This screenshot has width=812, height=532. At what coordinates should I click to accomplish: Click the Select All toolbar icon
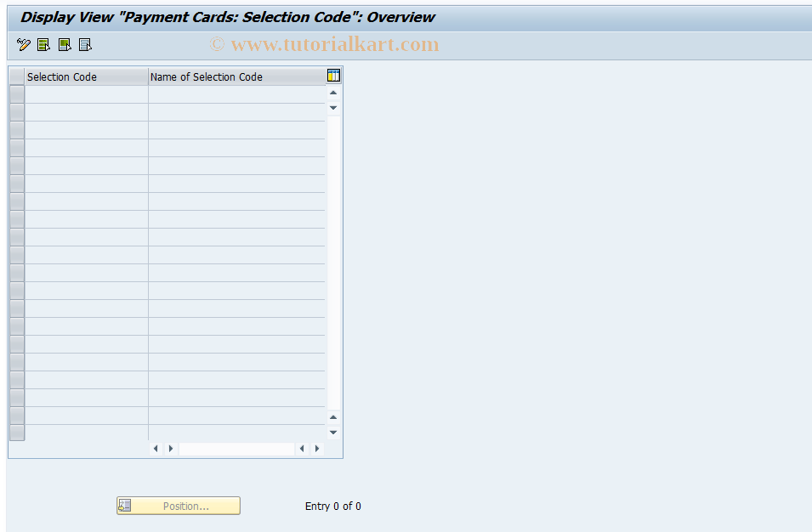click(44, 45)
